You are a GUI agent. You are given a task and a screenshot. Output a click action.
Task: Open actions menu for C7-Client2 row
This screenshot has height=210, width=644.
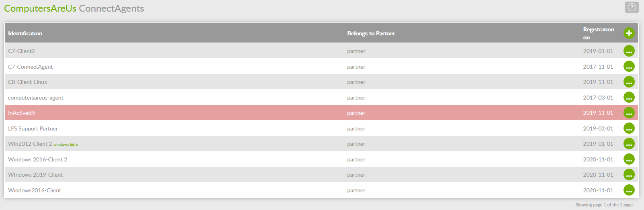tap(629, 51)
